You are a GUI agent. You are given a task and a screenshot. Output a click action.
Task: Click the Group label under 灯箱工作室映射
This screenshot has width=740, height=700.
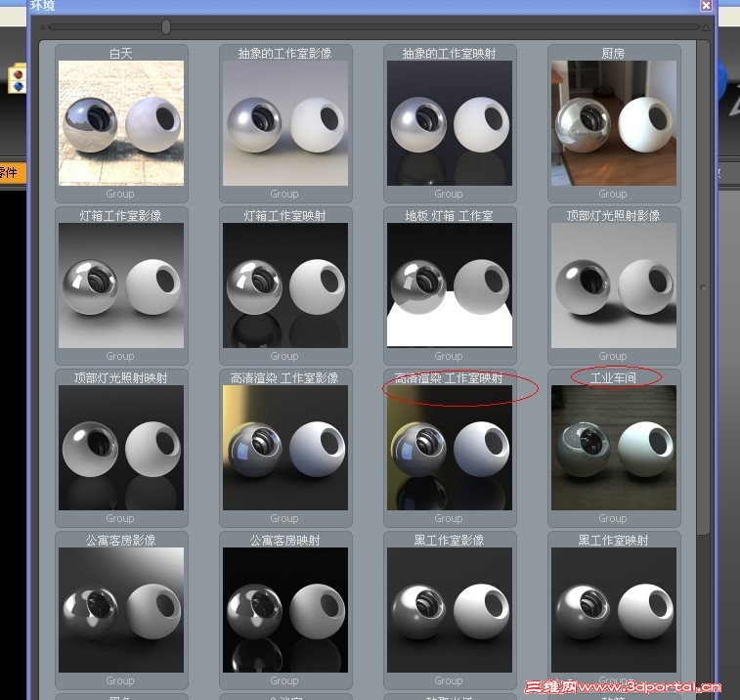pyautogui.click(x=284, y=356)
